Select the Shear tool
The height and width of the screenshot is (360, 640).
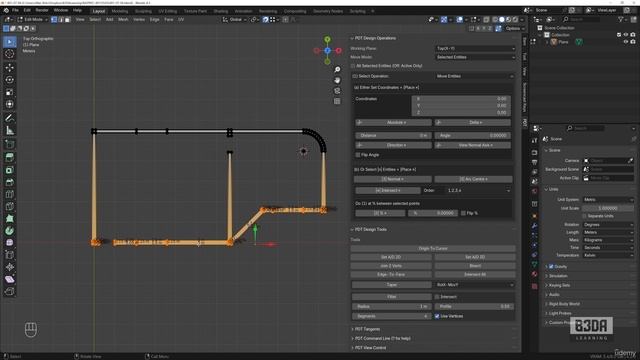[x=9, y=279]
